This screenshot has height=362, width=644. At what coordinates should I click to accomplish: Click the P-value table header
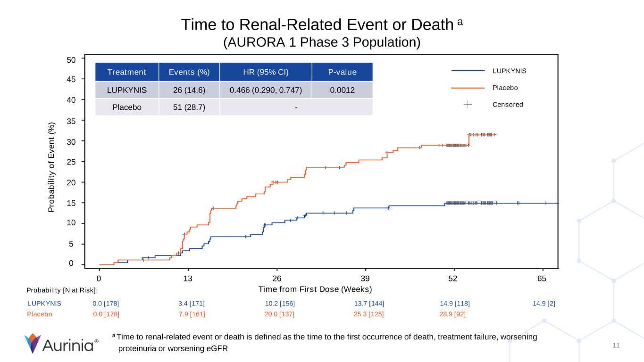click(x=342, y=72)
